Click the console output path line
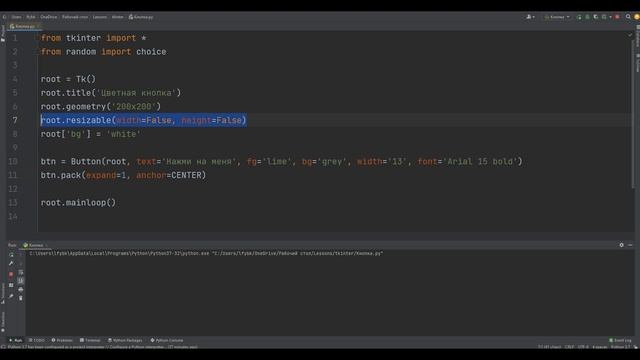The height and width of the screenshot is (360, 640). [206, 253]
